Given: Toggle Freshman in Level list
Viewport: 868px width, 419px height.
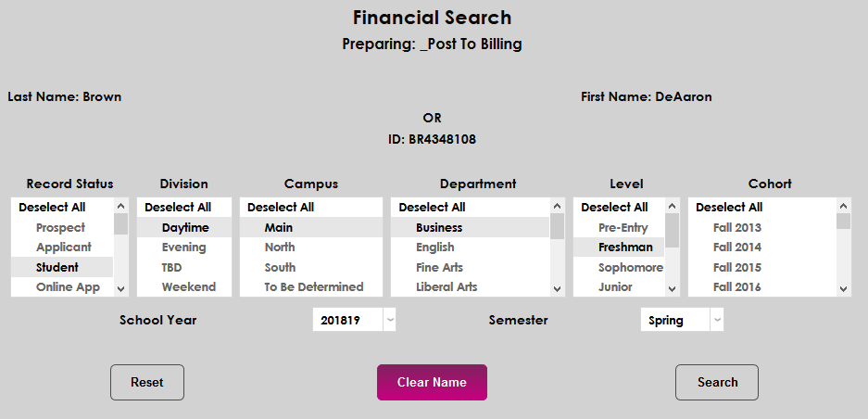Looking at the screenshot, I should coord(625,248).
